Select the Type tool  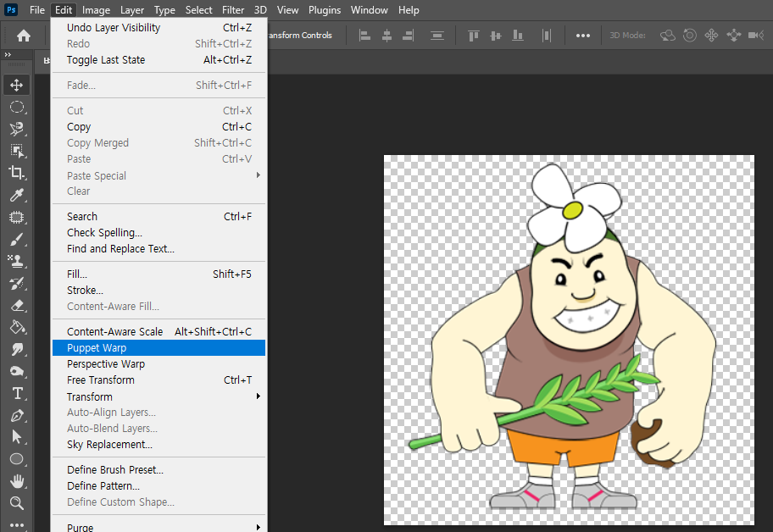tap(17, 394)
